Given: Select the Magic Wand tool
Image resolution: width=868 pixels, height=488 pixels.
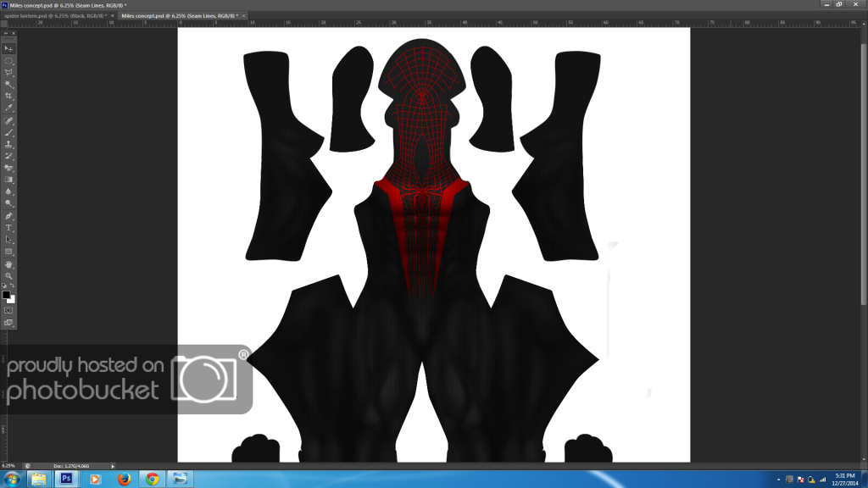Looking at the screenshot, I should pos(8,85).
